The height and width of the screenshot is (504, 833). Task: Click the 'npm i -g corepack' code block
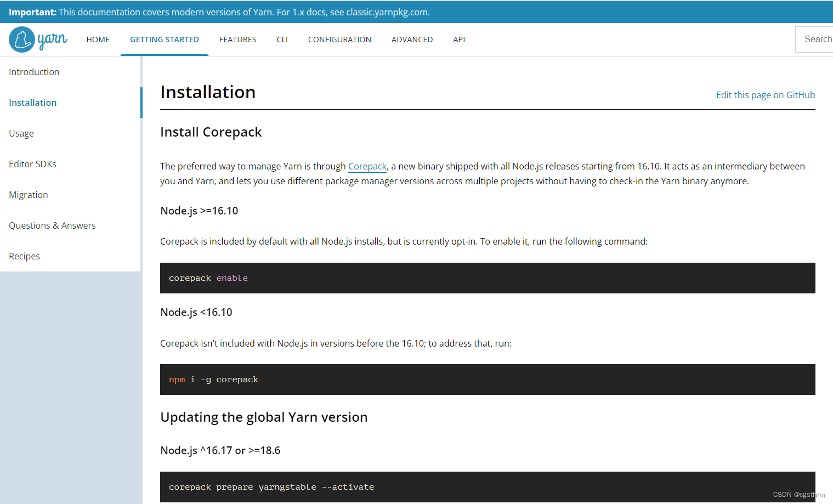pos(488,380)
